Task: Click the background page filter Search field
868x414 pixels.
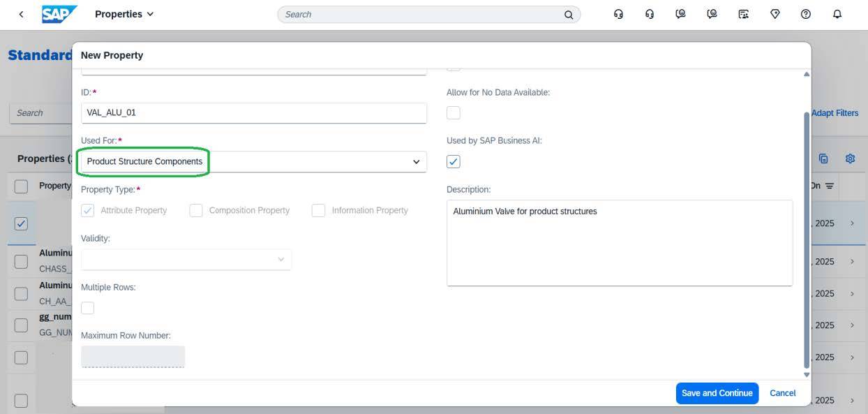Action: click(x=40, y=113)
